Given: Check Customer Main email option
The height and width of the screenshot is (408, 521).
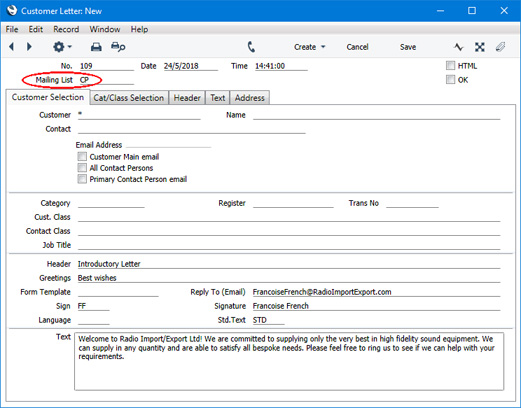Looking at the screenshot, I should pos(82,157).
